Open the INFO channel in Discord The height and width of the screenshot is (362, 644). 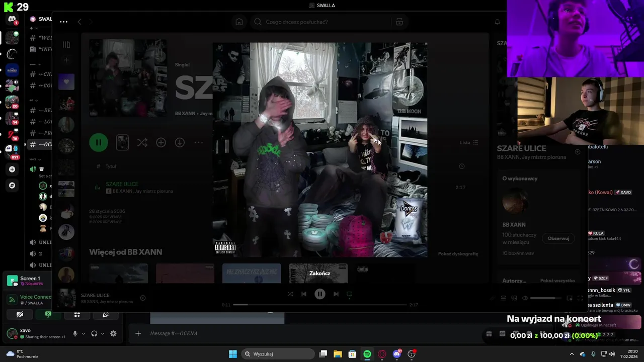[x=41, y=49]
